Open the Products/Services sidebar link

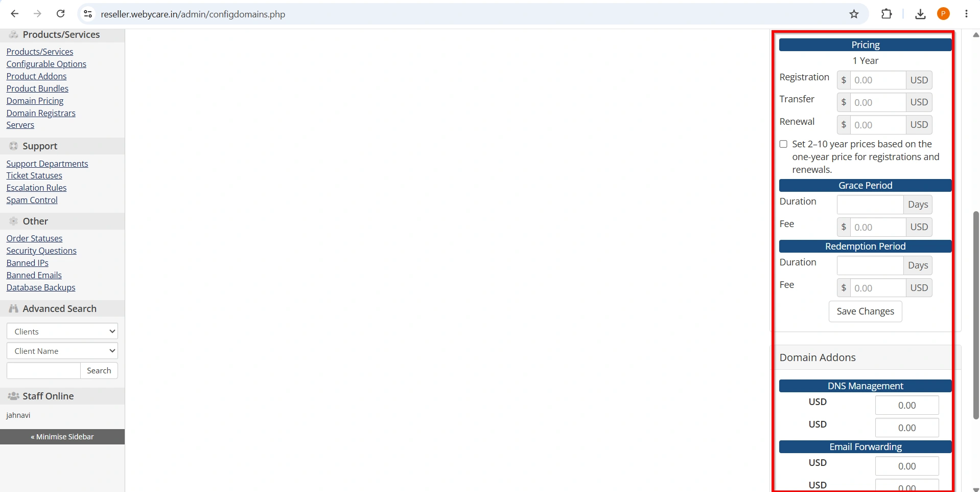[40, 52]
